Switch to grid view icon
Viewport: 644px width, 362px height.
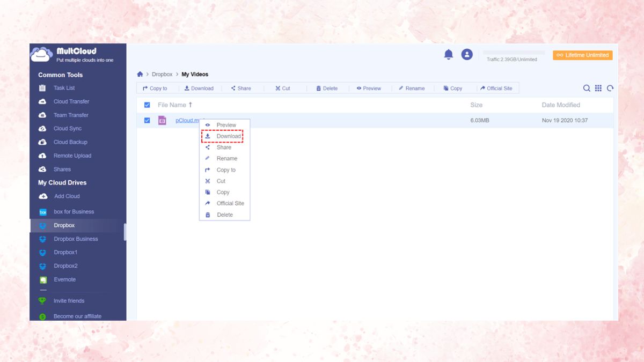point(598,88)
